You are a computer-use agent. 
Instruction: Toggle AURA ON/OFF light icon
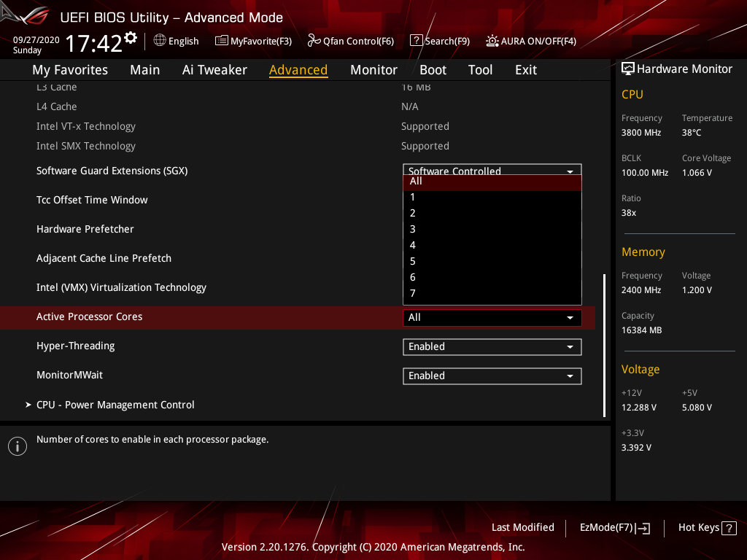(x=492, y=41)
